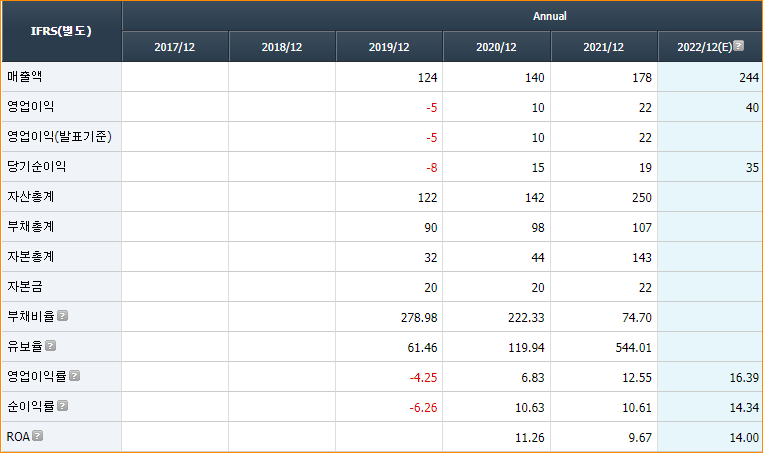Click 영업이익률 estimate 16.39
This screenshot has height=453, width=763.
pyautogui.click(x=744, y=378)
